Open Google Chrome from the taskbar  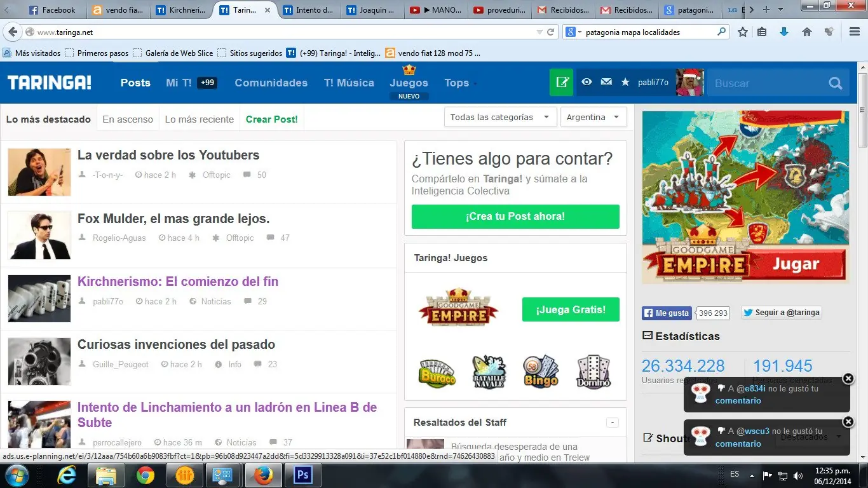145,475
